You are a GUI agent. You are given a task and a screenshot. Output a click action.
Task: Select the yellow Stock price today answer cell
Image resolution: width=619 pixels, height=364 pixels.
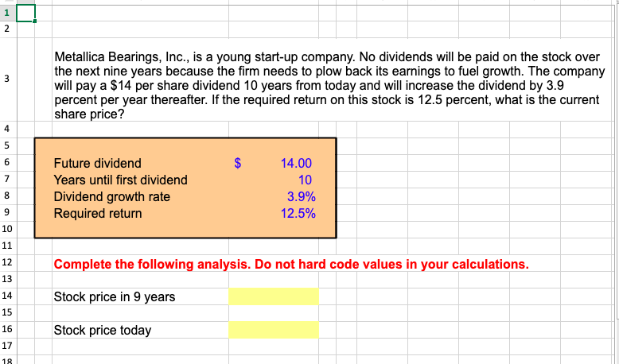pos(274,330)
